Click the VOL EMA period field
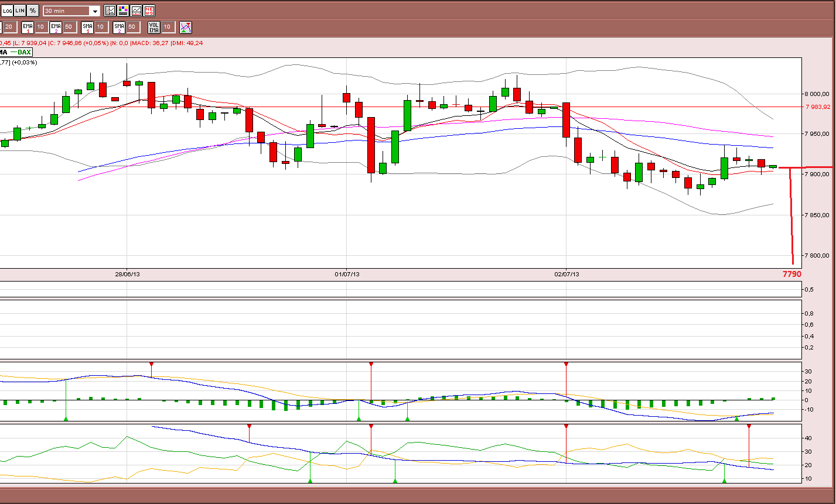This screenshot has height=504, width=836. click(168, 27)
